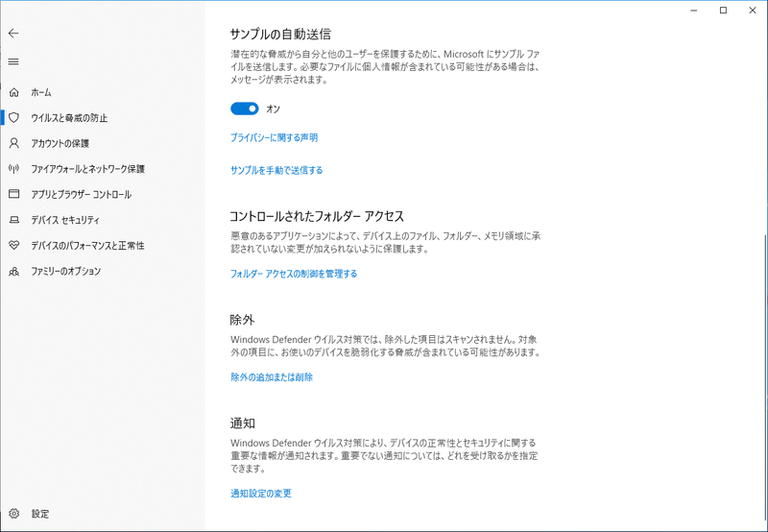Click the shield icon for ウイルスと脅威の防止
This screenshot has height=532, width=768.
14,117
